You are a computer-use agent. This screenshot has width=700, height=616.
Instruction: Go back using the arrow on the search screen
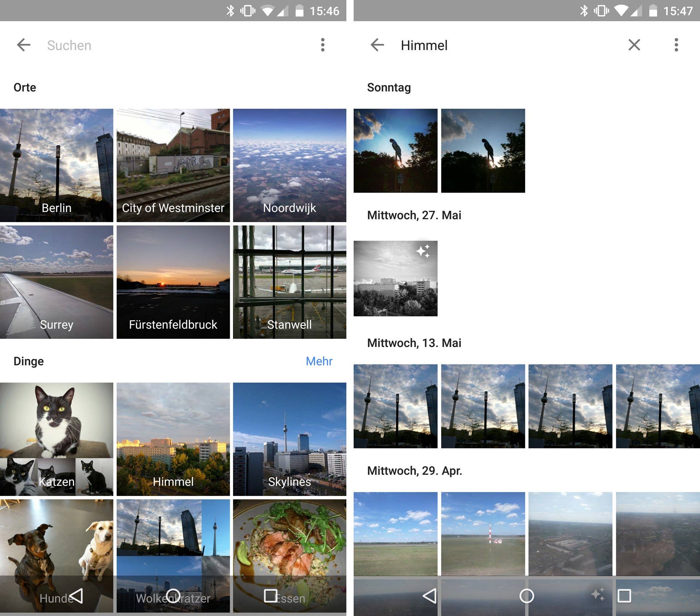[x=23, y=45]
